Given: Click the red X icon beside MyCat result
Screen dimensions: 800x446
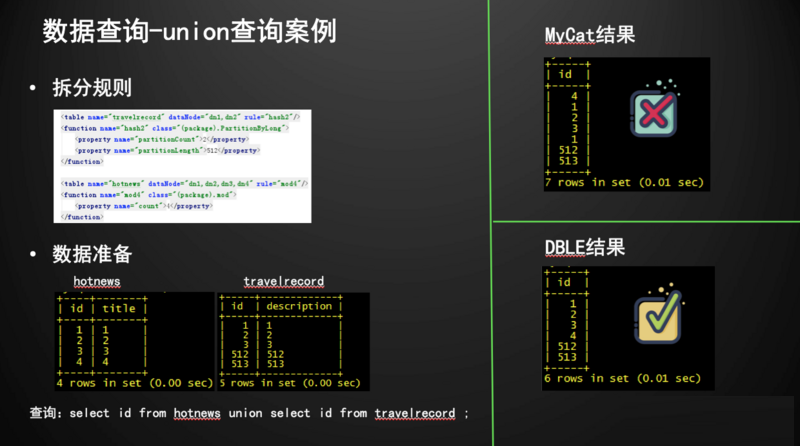Looking at the screenshot, I should pos(654,112).
